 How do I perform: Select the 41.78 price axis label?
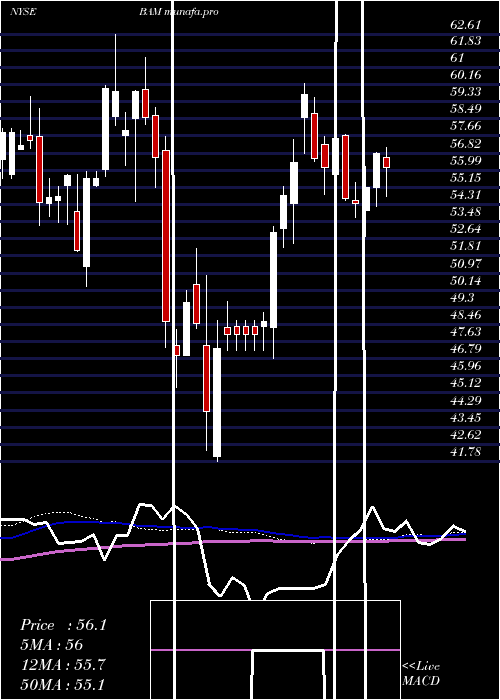(x=466, y=452)
